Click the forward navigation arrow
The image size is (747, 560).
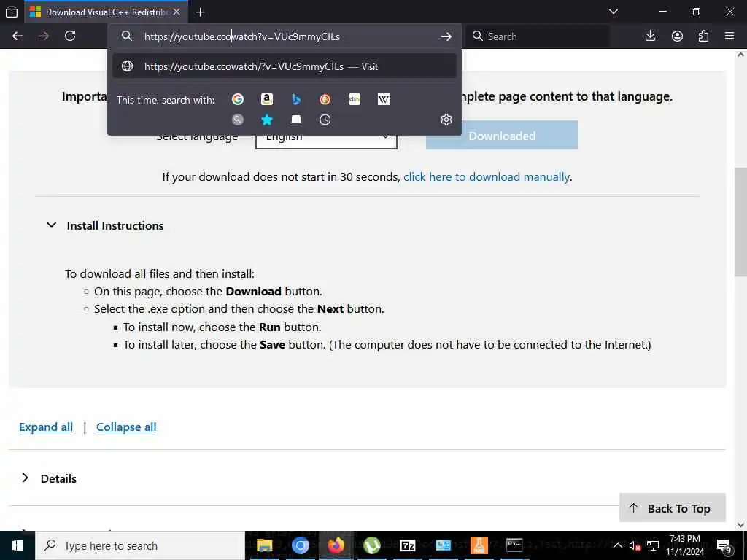point(43,36)
